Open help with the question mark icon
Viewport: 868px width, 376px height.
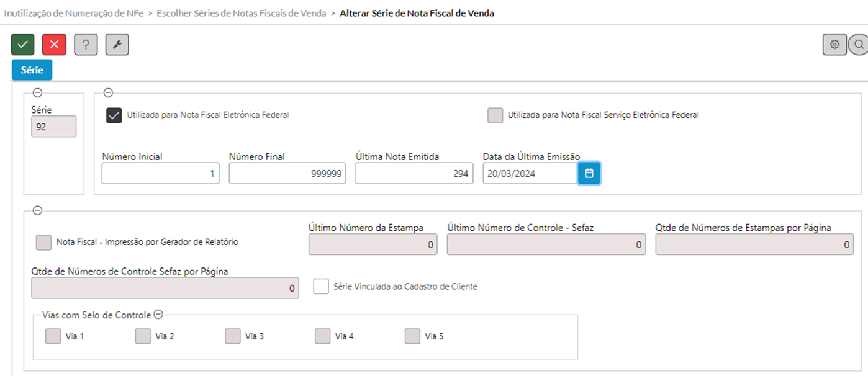(x=86, y=44)
